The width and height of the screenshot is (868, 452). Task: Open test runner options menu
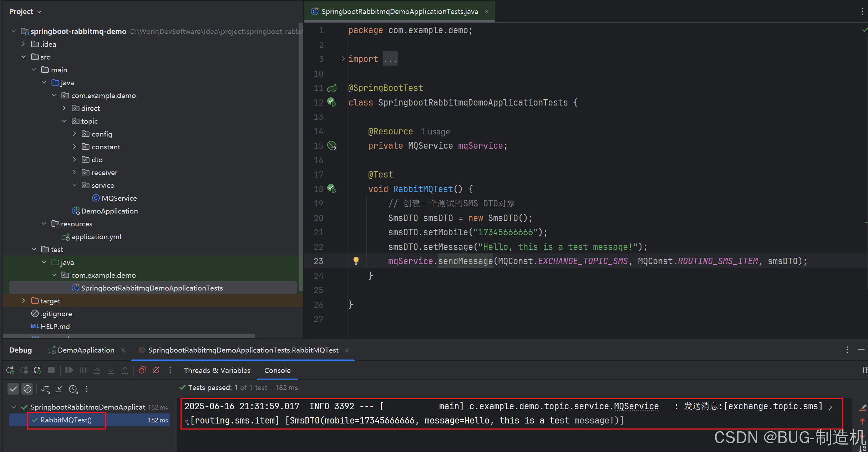pos(87,389)
